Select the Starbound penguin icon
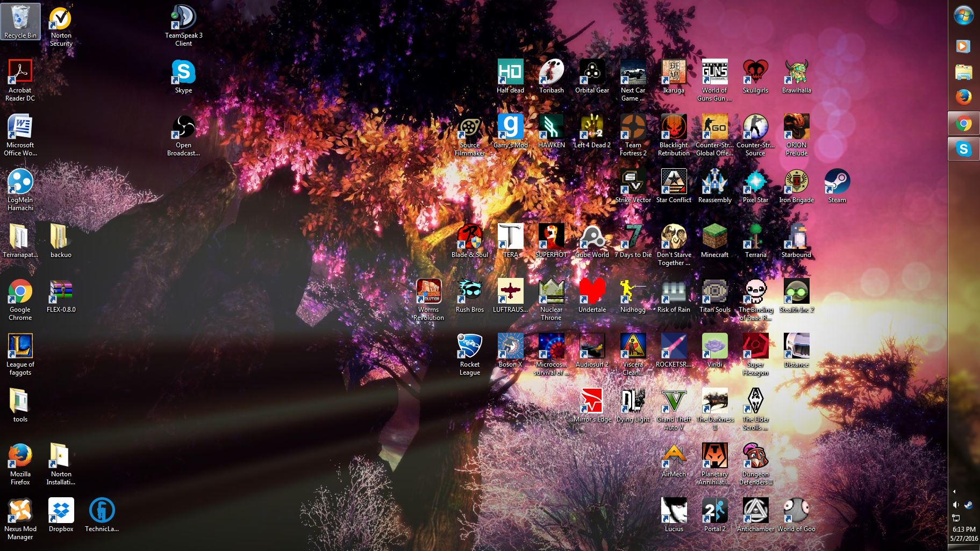 [x=796, y=241]
